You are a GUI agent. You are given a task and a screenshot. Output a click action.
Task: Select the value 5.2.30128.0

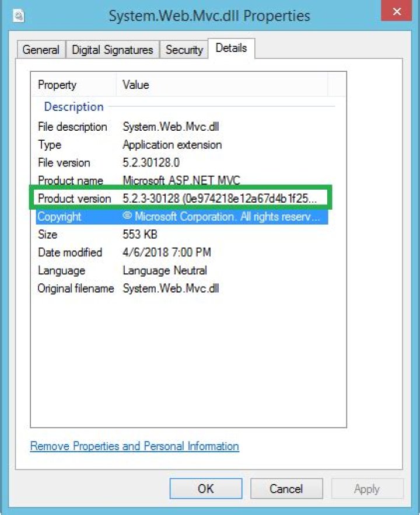(151, 162)
